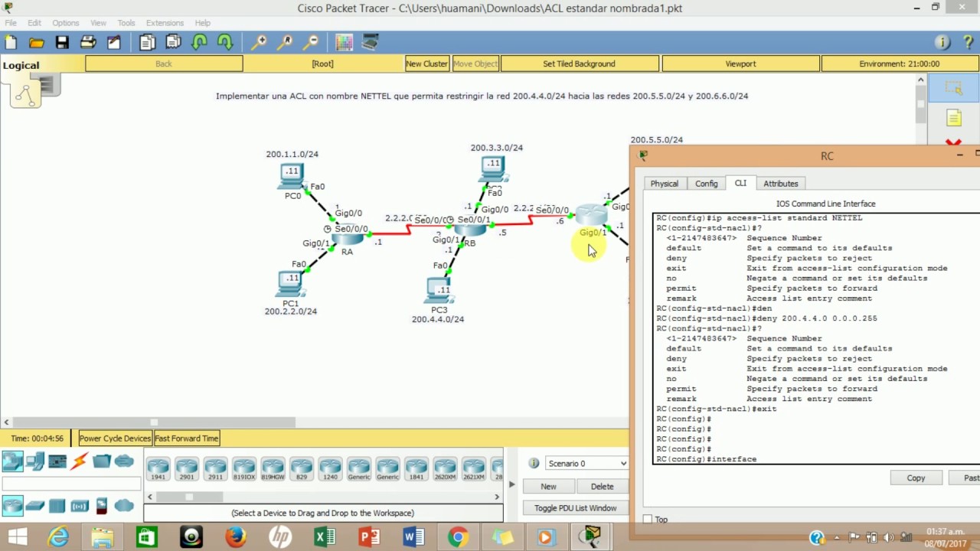Open Packet Tracer info icon at top right
This screenshot has height=551, width=980.
click(943, 43)
